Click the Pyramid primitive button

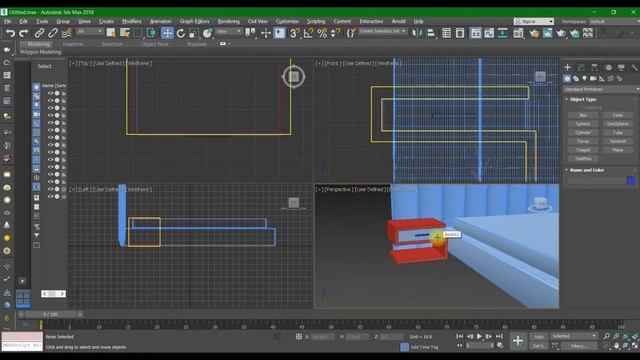click(x=618, y=141)
